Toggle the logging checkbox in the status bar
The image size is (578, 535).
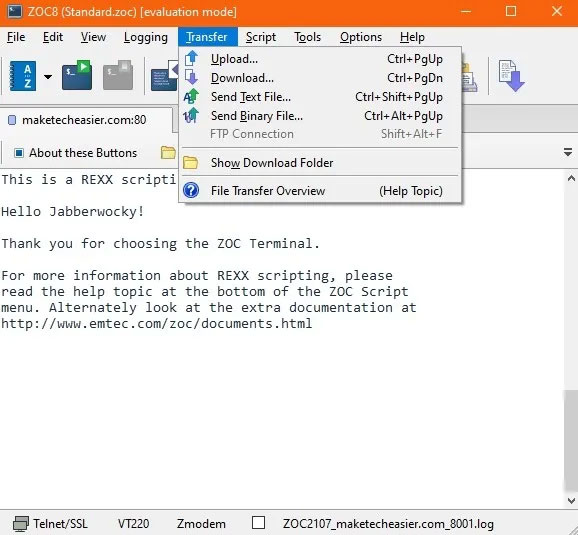[258, 523]
